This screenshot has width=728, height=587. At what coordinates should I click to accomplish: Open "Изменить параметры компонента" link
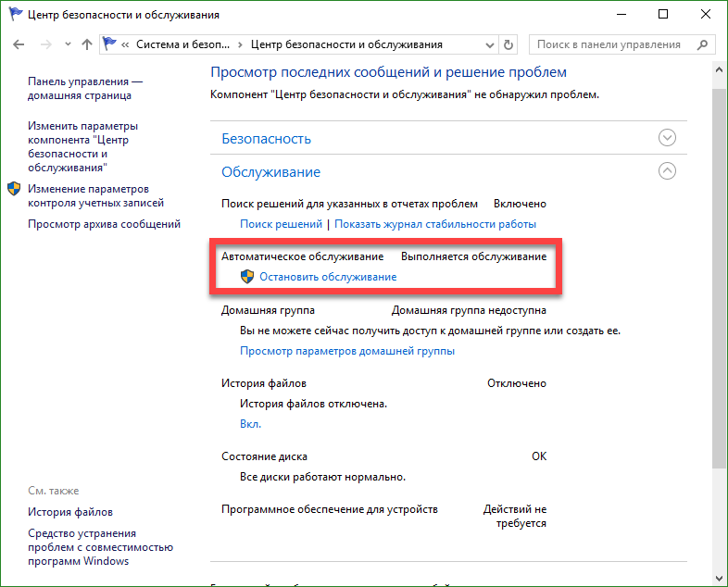click(x=82, y=146)
